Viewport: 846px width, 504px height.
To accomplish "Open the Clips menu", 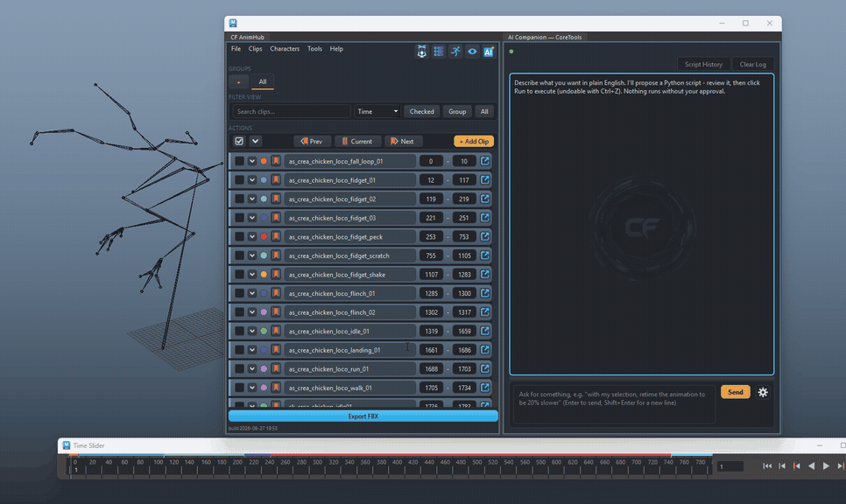I will (255, 48).
